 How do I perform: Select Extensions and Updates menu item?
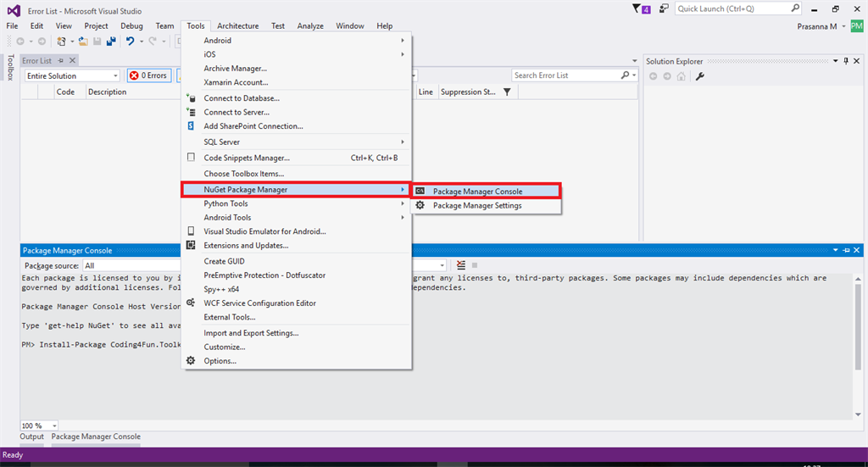coord(297,245)
